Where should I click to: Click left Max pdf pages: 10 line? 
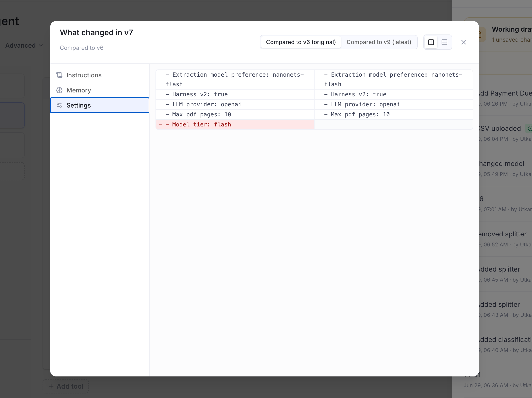coord(235,115)
